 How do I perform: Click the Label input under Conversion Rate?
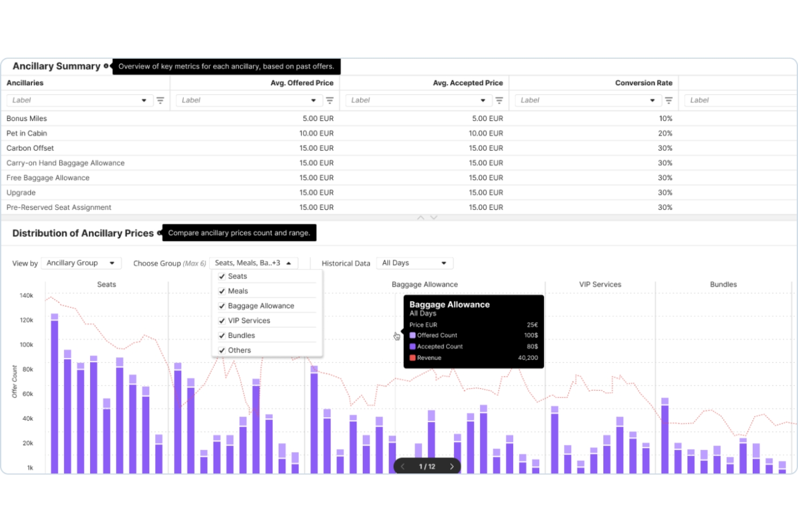pos(588,100)
